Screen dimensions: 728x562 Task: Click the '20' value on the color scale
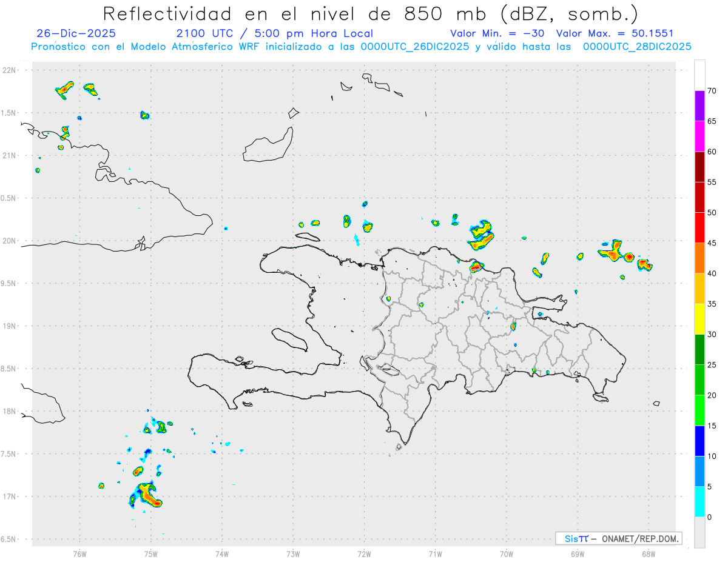coord(712,395)
